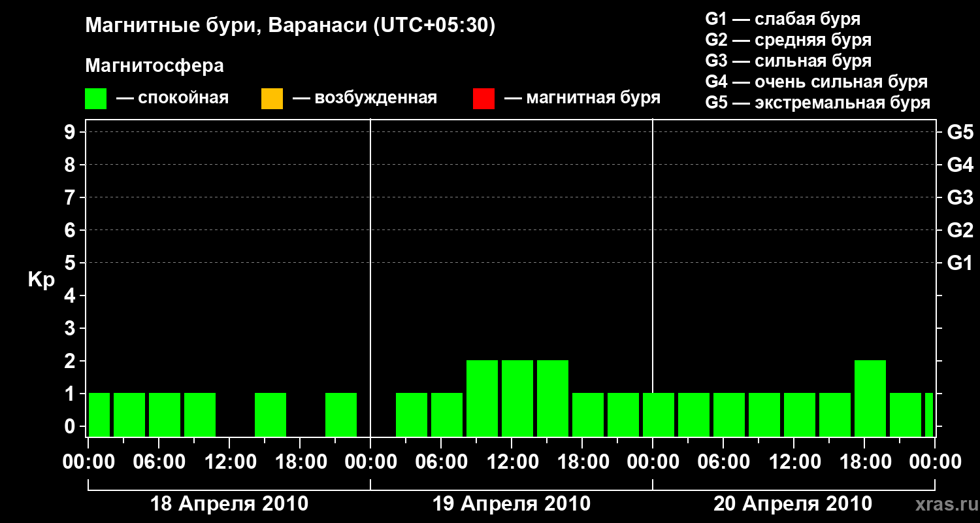Screen dimensions: 980x523
Task: Click the 'G5 — экстремальная буря' legend line
Action: pyautogui.click(x=817, y=103)
